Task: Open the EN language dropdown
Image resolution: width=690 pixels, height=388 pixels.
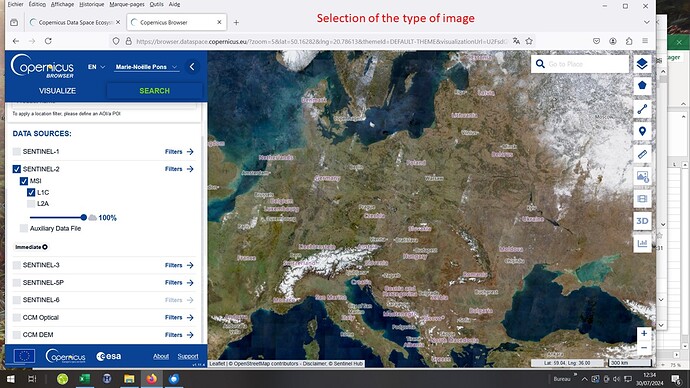Action: (96, 67)
